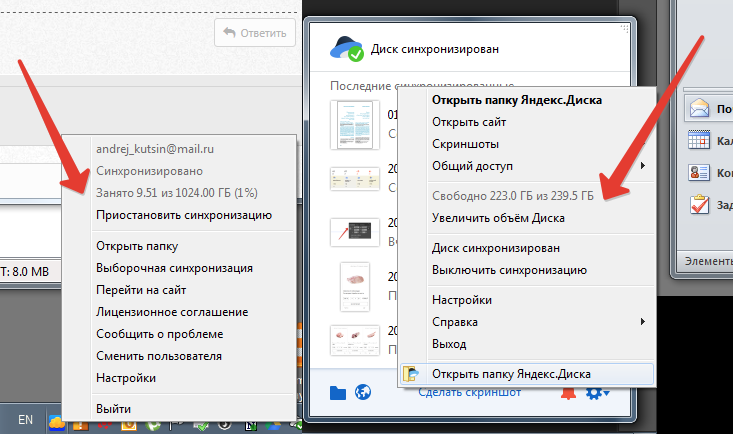Viewport: 733px width, 434px height.
Task: Click highlighted bottom Открыть папку Яндекс.Диска entry
Action: coord(527,374)
